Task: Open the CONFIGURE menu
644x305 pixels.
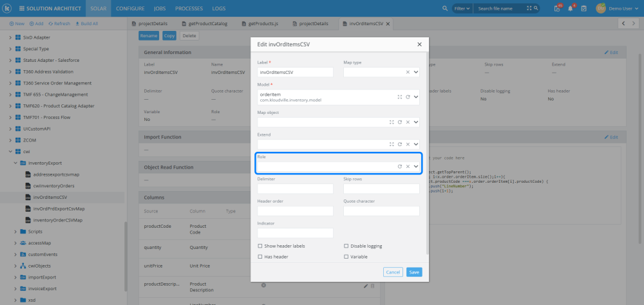Action: [x=130, y=8]
